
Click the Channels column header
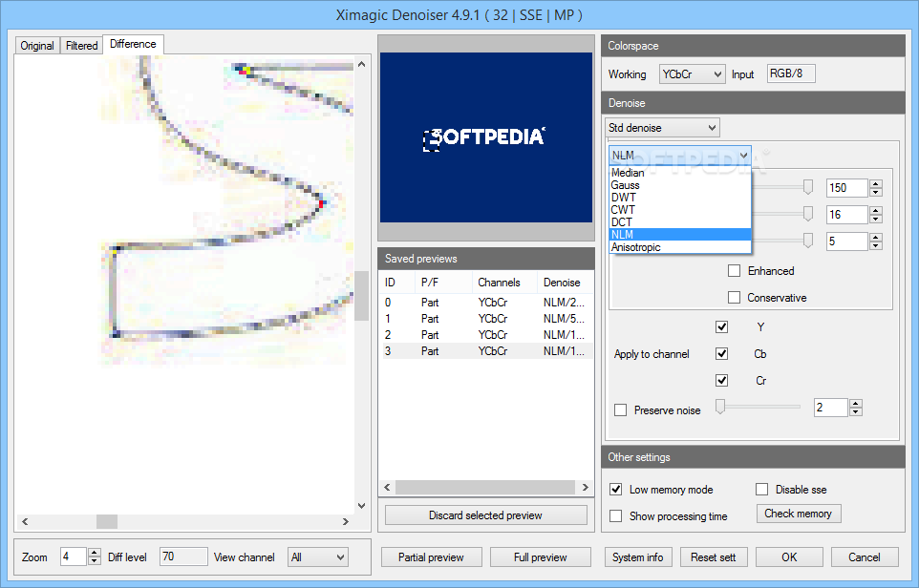(x=504, y=283)
